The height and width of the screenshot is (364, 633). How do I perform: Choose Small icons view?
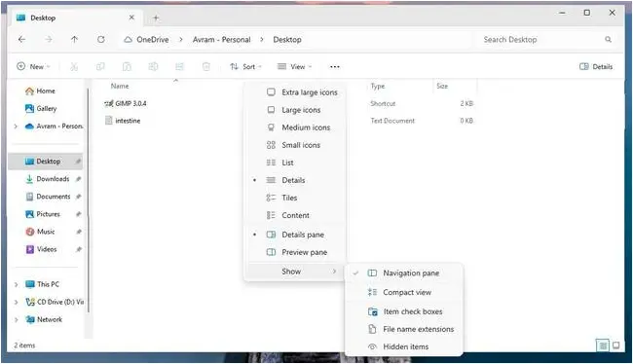coord(295,145)
